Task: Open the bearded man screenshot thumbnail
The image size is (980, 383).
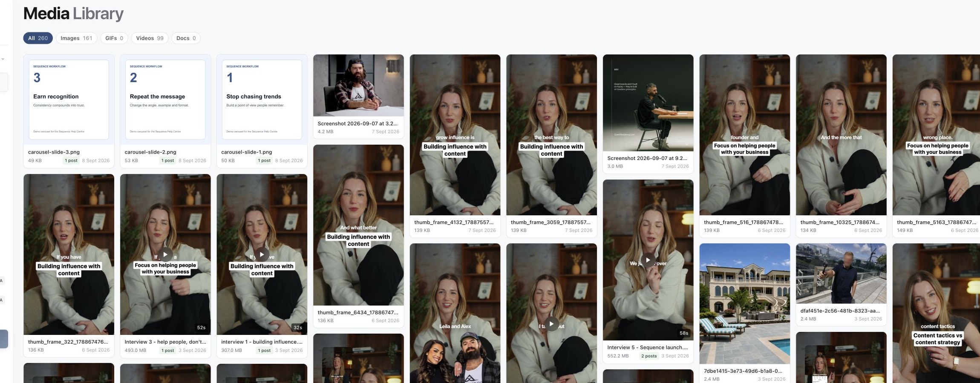Action: click(358, 85)
